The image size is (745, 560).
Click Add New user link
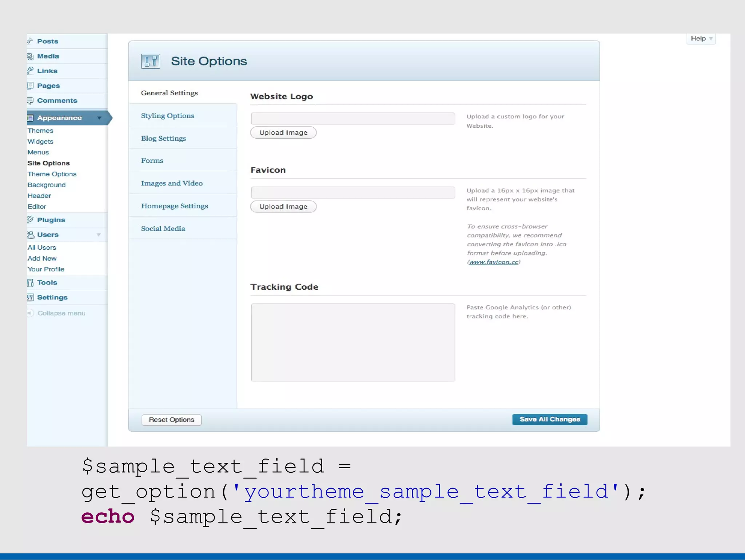tap(42, 258)
